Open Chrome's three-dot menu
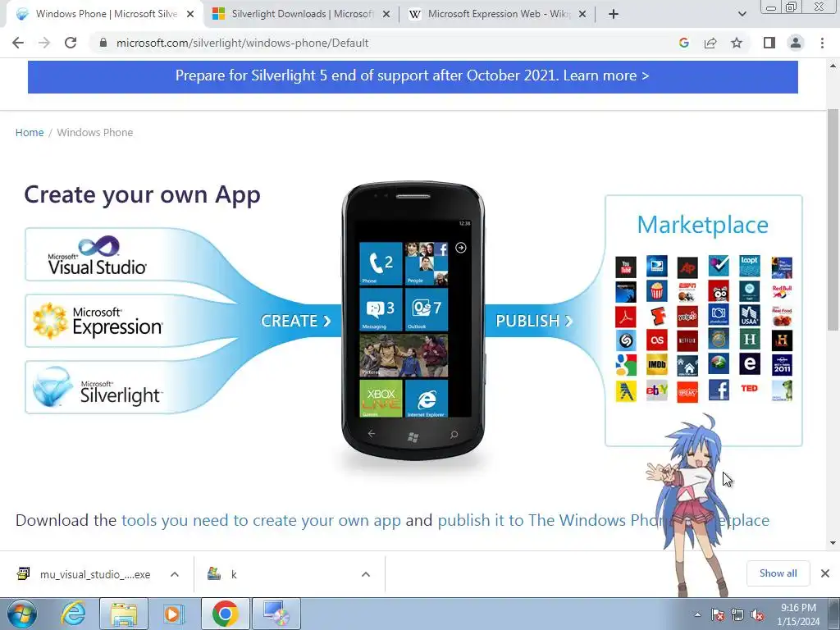The height and width of the screenshot is (630, 840). pos(822,43)
